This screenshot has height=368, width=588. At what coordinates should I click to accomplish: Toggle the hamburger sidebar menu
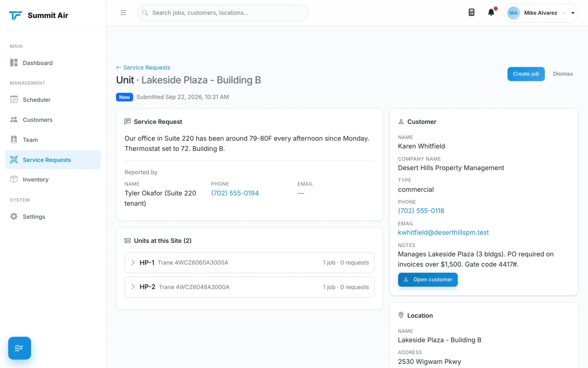(123, 13)
